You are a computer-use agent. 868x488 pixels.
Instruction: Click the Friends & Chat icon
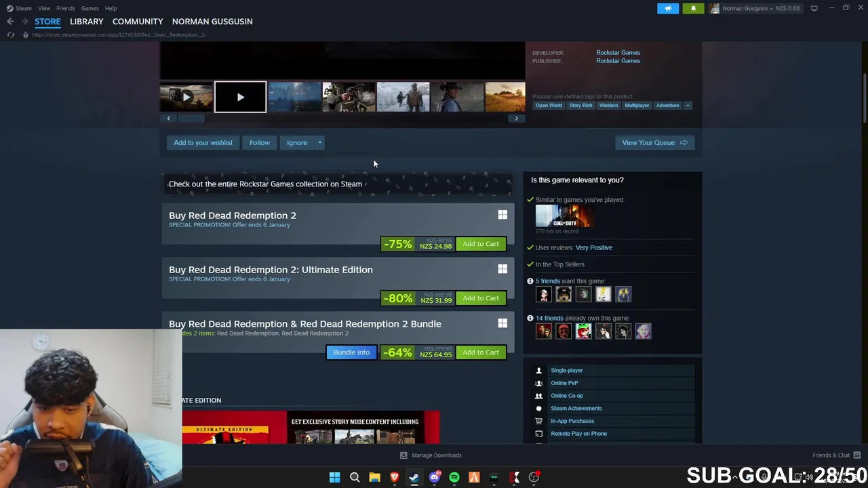pyautogui.click(x=857, y=455)
